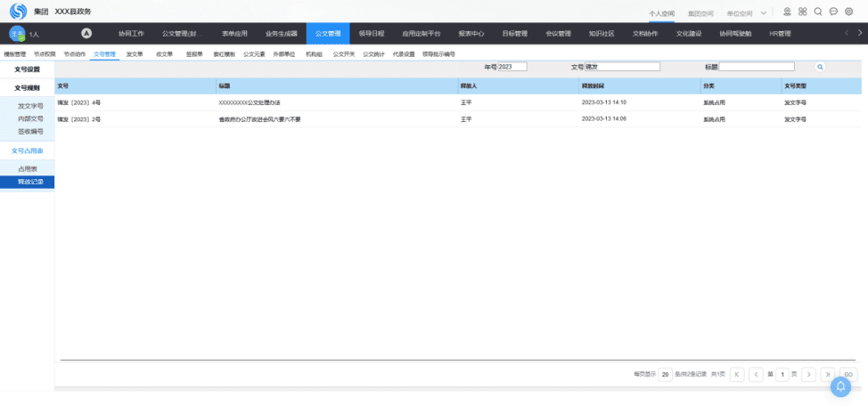This screenshot has width=868, height=415.
Task: Go to next page arrow
Action: [809, 375]
